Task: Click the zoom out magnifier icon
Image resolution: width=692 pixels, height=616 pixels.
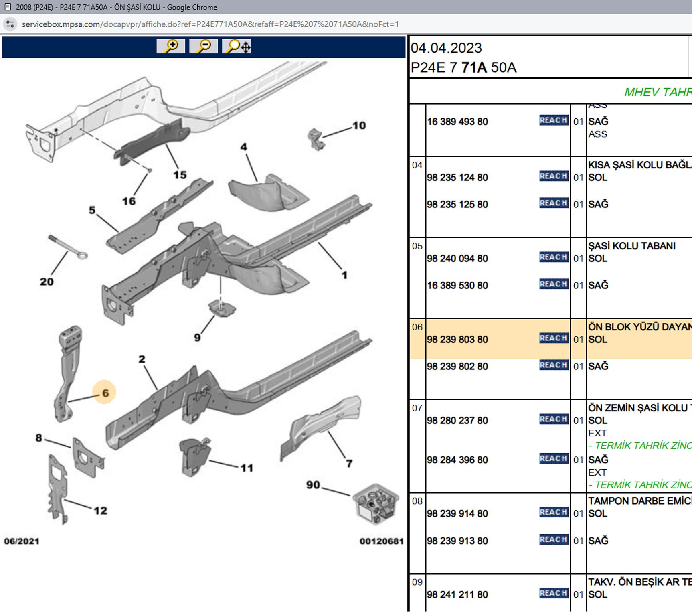Action: 204,46
